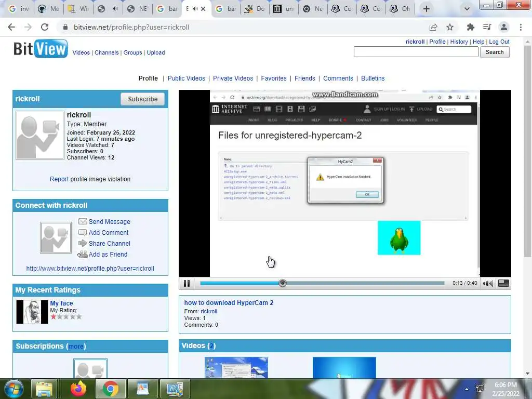532x399 pixels.
Task: Go back with the browser back arrow
Action: [11, 27]
